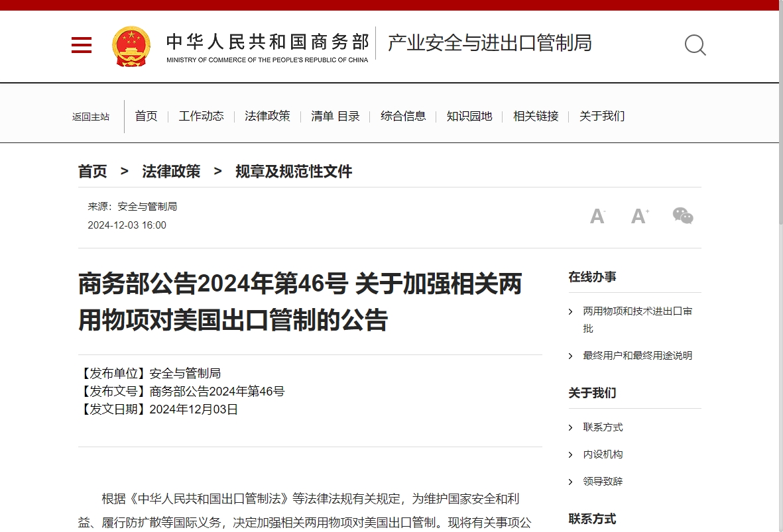Decrease font size with A- icon
This screenshot has width=783, height=532.
597,216
